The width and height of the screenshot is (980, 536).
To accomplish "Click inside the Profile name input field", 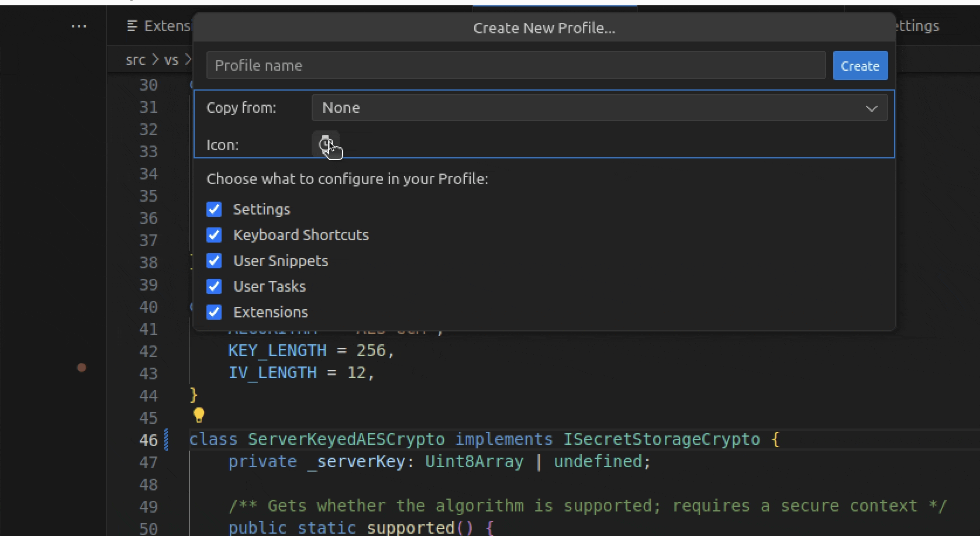I will coord(515,65).
